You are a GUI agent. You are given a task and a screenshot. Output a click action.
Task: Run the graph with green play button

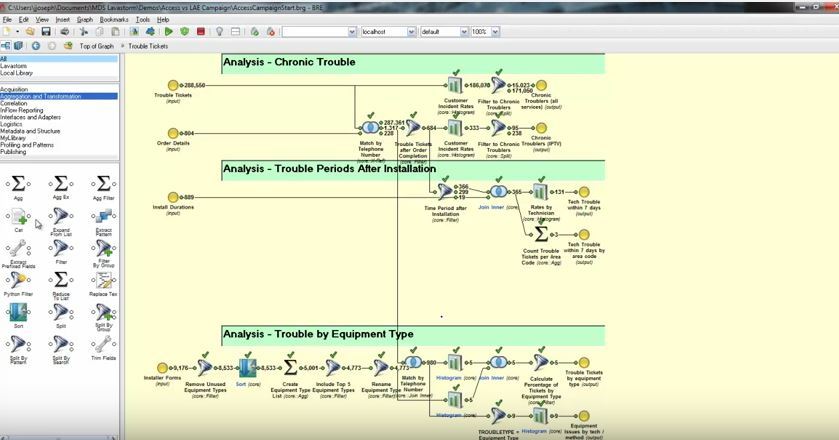click(x=169, y=32)
